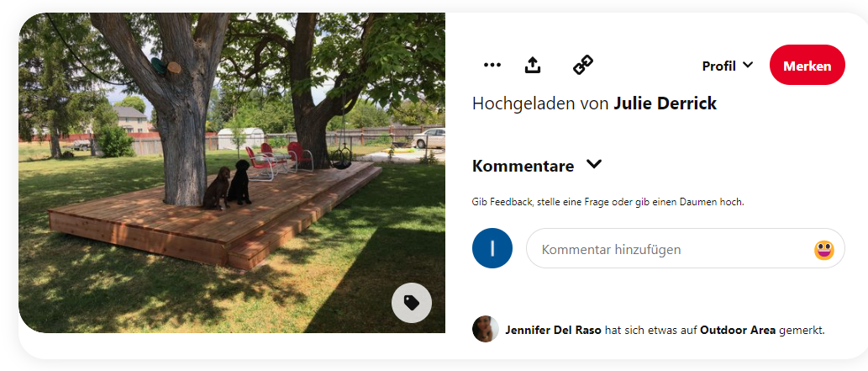The height and width of the screenshot is (371, 868).
Task: Click the tree deck pin photo
Action: point(232,172)
